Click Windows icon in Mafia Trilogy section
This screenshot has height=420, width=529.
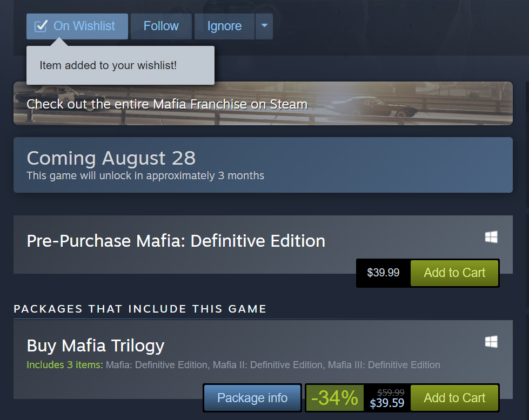coord(491,342)
